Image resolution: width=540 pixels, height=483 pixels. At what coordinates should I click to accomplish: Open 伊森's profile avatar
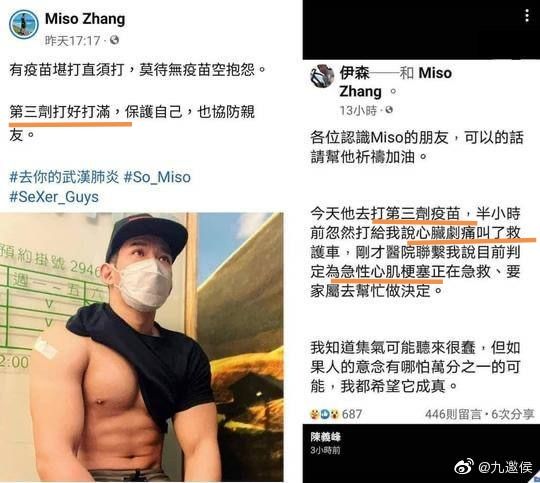click(322, 76)
